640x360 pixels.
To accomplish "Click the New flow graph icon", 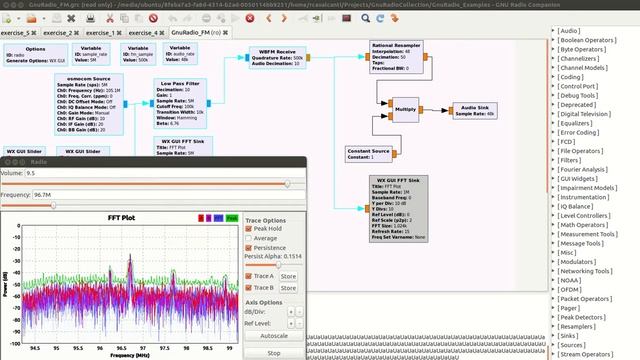I will point(7,18).
